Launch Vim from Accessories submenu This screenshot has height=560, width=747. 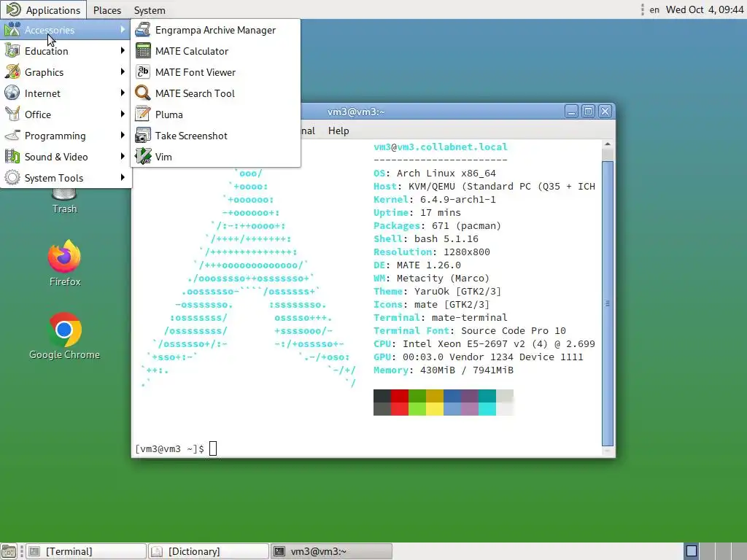click(215, 156)
